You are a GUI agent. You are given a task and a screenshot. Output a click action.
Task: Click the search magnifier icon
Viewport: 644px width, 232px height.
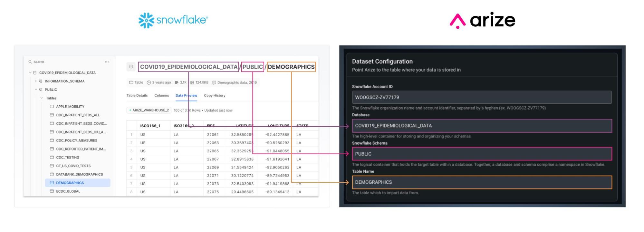[30, 62]
